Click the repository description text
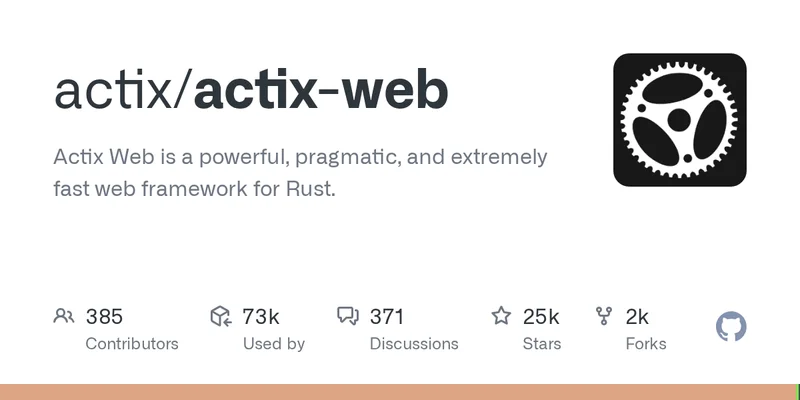This screenshot has width=800, height=400. [x=300, y=172]
